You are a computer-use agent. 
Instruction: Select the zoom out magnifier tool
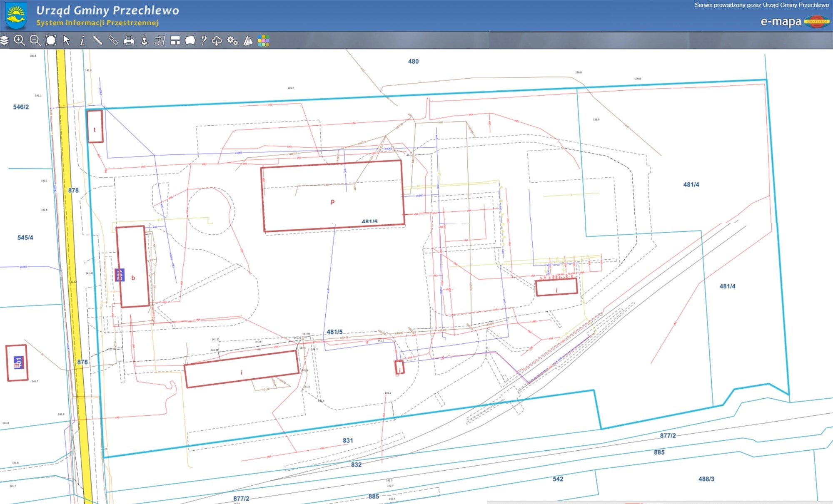coord(35,40)
